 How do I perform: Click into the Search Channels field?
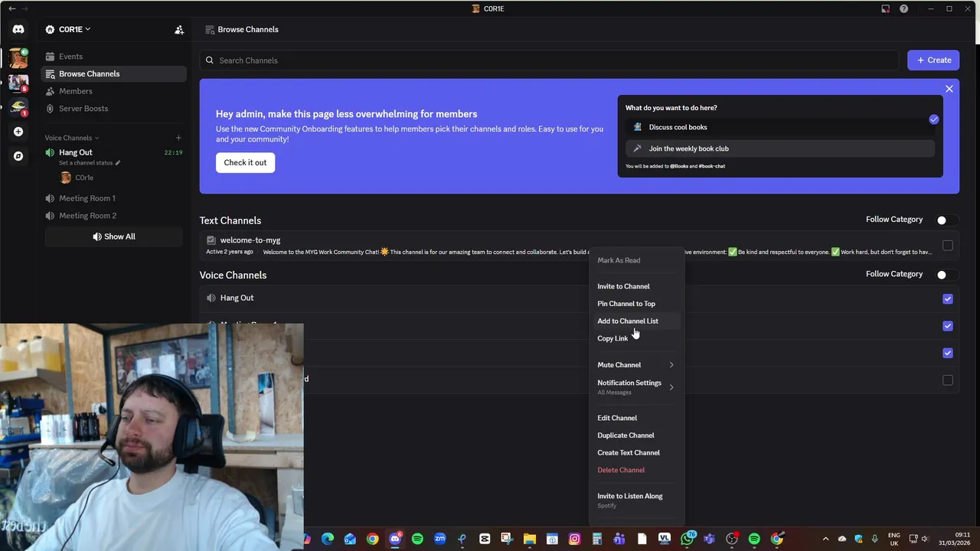point(549,60)
